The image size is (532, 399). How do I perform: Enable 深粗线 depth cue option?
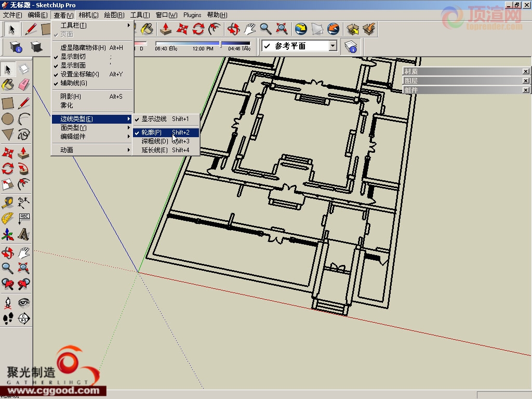[x=166, y=141]
